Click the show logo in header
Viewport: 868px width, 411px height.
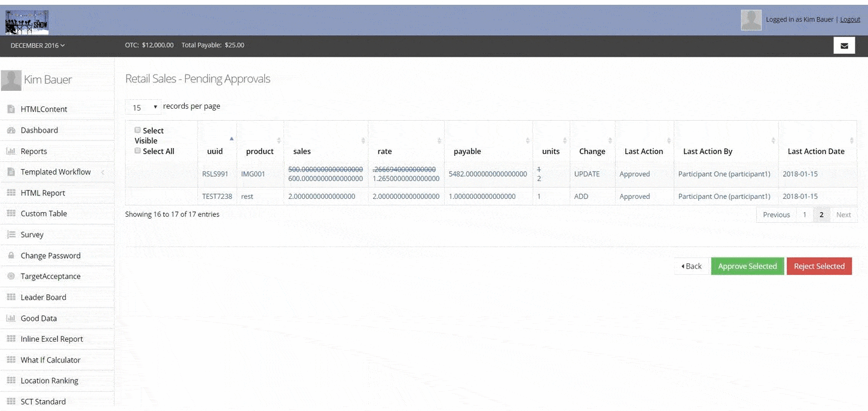[27, 22]
